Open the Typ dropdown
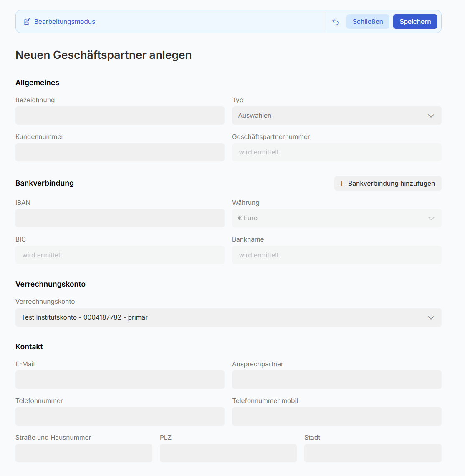Image resolution: width=465 pixels, height=476 pixels. point(336,116)
